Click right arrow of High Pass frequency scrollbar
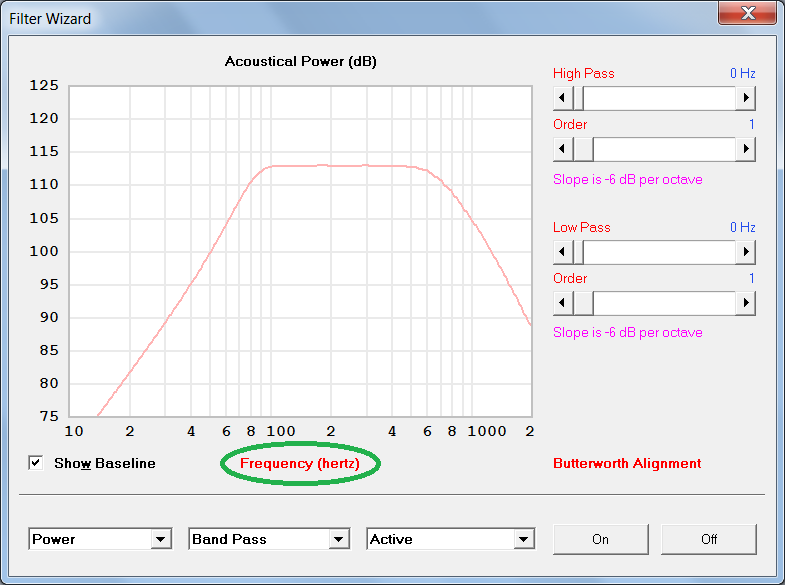 coord(745,98)
